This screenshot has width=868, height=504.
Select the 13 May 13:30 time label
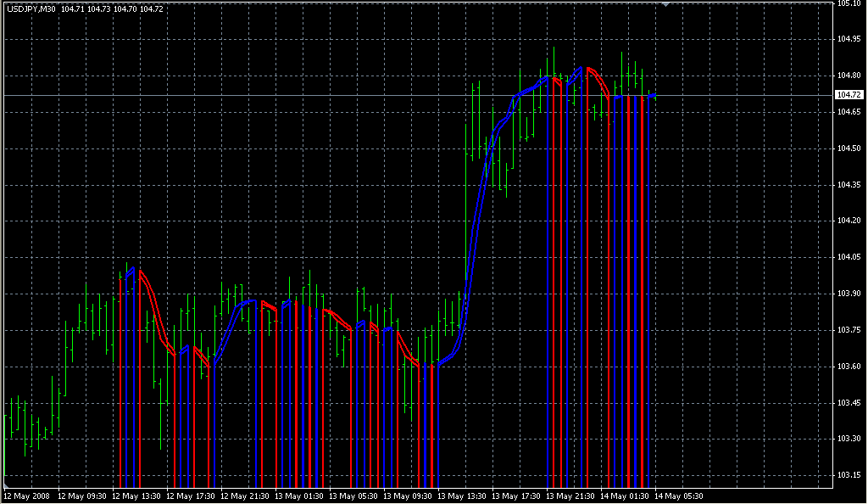coord(463,496)
